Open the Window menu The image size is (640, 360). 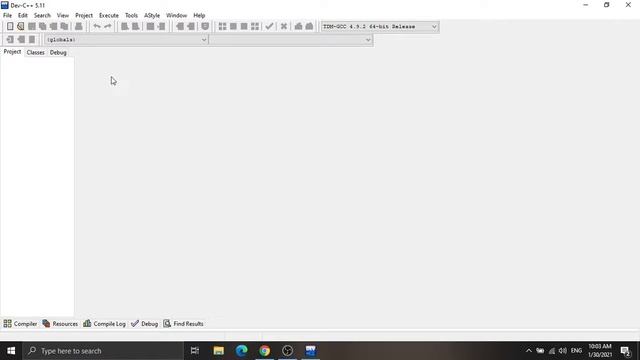tap(176, 16)
